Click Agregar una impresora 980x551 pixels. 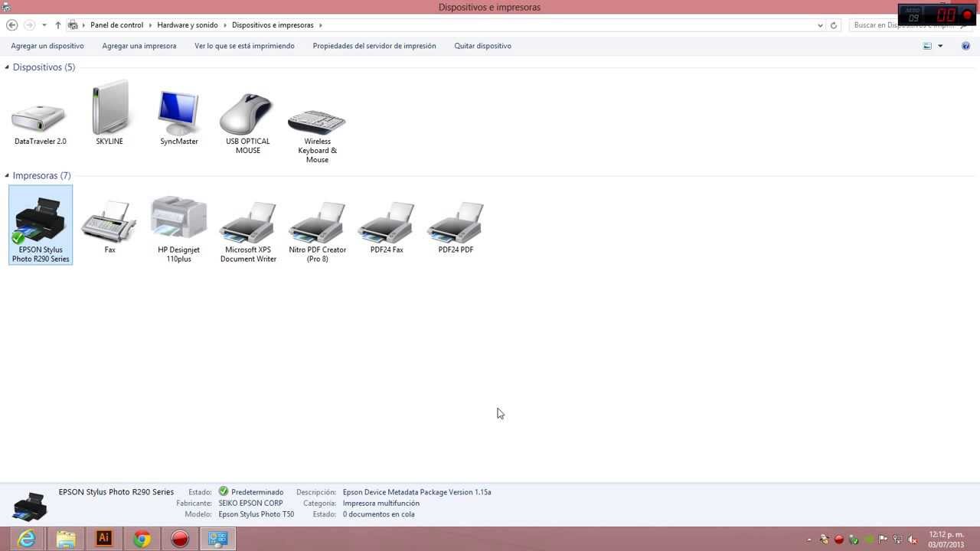(x=139, y=46)
